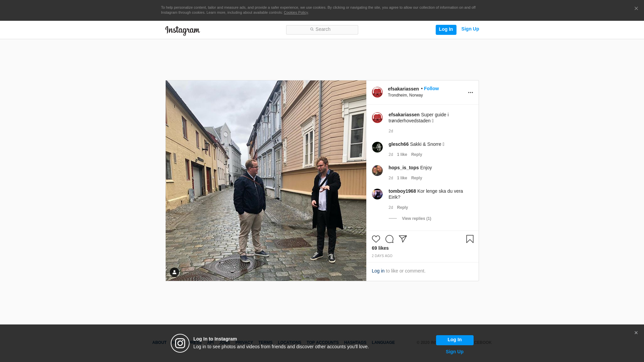Like the post with heart icon

click(376, 239)
